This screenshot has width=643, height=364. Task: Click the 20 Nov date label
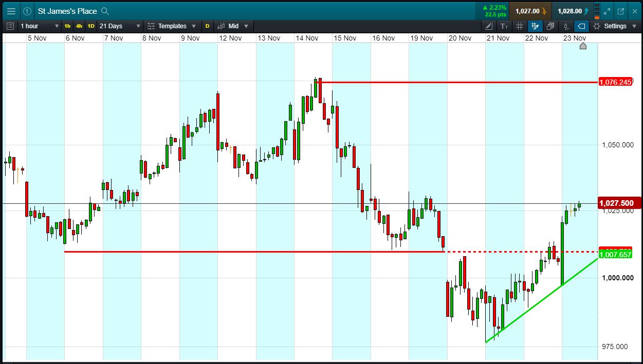click(460, 38)
